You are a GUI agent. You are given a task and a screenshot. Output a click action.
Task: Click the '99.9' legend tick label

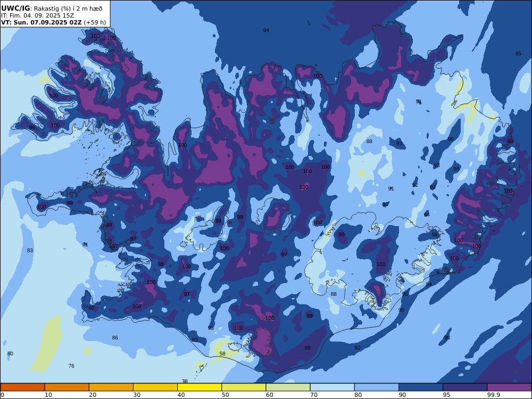click(x=493, y=395)
